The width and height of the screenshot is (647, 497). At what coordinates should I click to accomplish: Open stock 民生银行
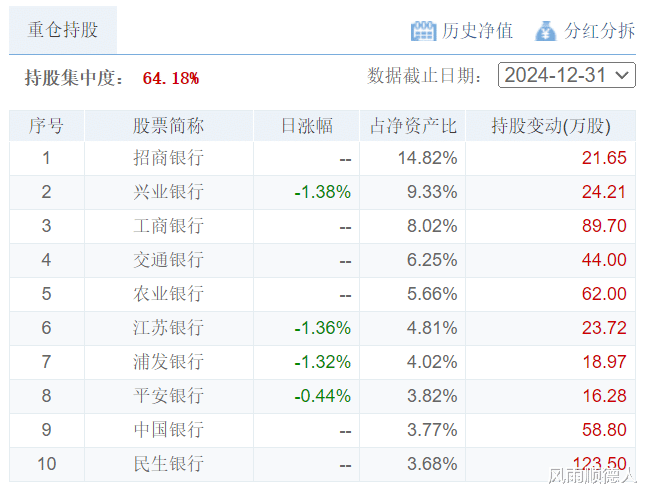point(169,464)
